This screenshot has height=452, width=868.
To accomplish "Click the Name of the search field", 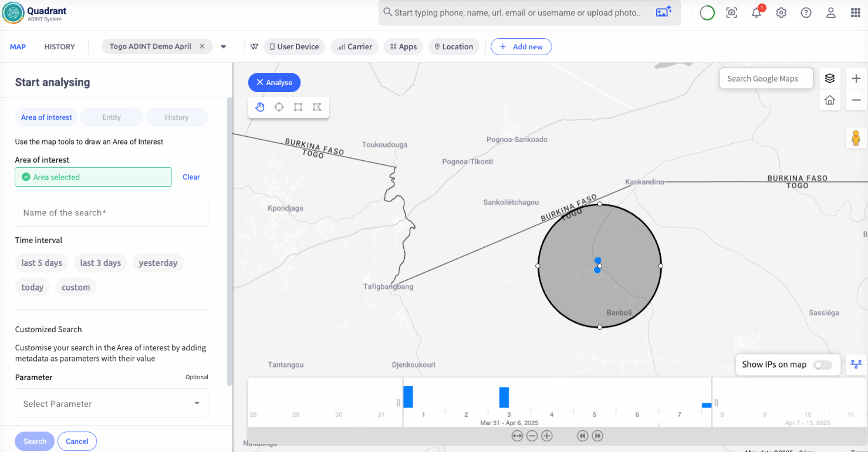I will (x=112, y=212).
